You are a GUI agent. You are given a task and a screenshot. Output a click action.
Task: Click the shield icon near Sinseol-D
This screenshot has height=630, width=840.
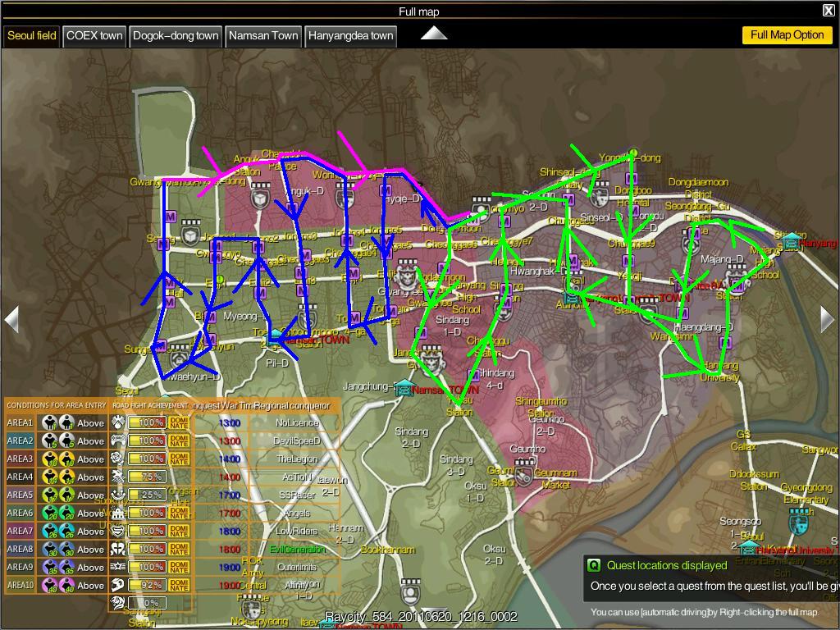tap(600, 194)
